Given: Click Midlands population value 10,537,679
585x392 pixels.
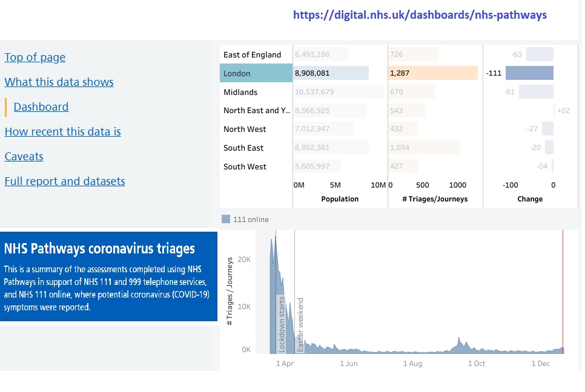Looking at the screenshot, I should pos(314,92).
